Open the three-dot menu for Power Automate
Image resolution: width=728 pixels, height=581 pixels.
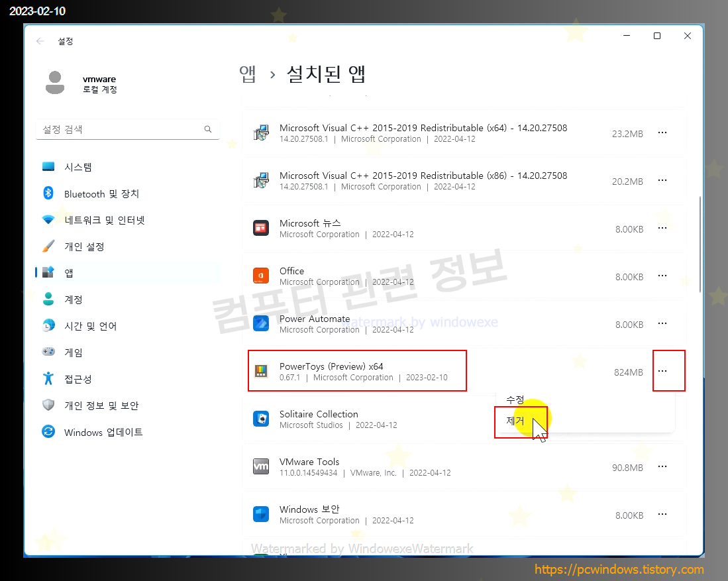(x=662, y=323)
